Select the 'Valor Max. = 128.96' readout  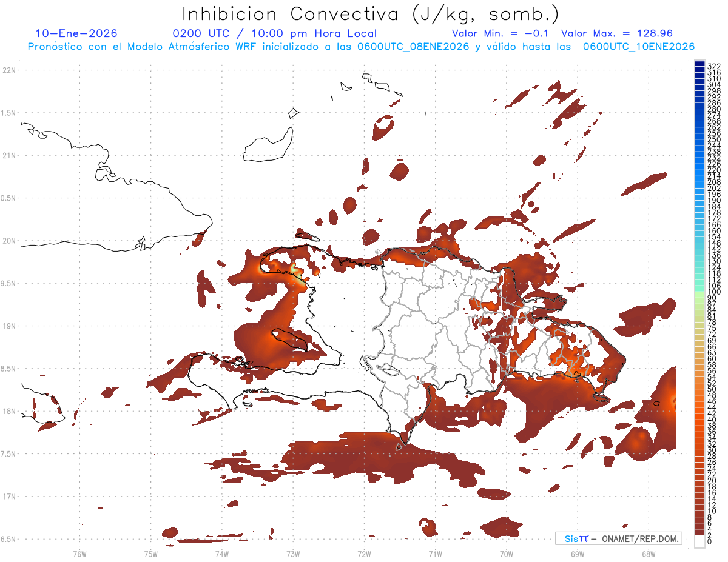coord(617,34)
